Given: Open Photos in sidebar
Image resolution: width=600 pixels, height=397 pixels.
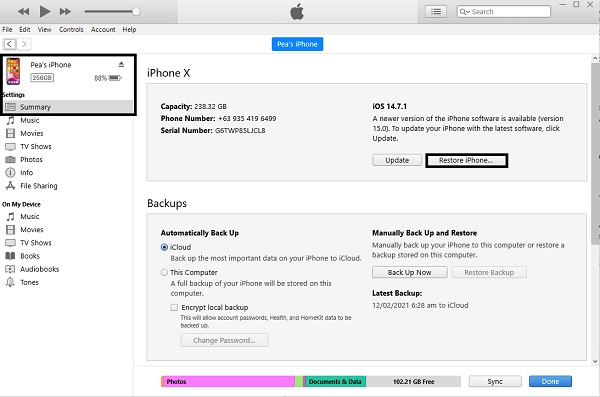Looking at the screenshot, I should (31, 159).
